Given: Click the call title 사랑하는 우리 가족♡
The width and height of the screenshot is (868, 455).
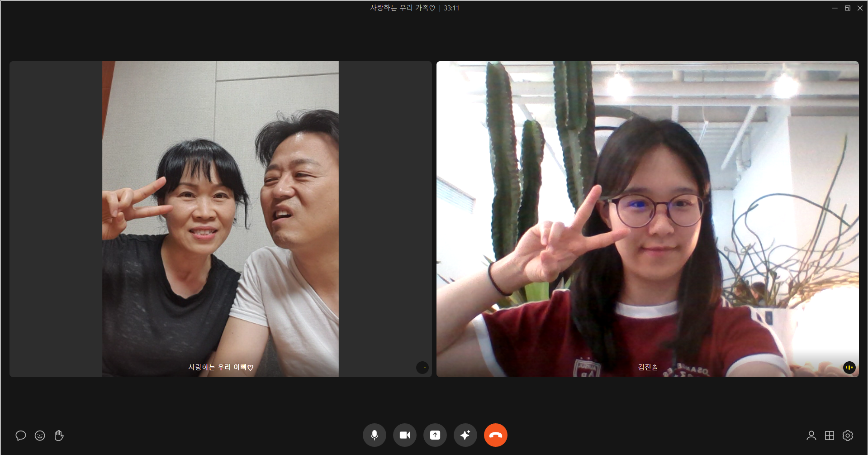Looking at the screenshot, I should (402, 8).
